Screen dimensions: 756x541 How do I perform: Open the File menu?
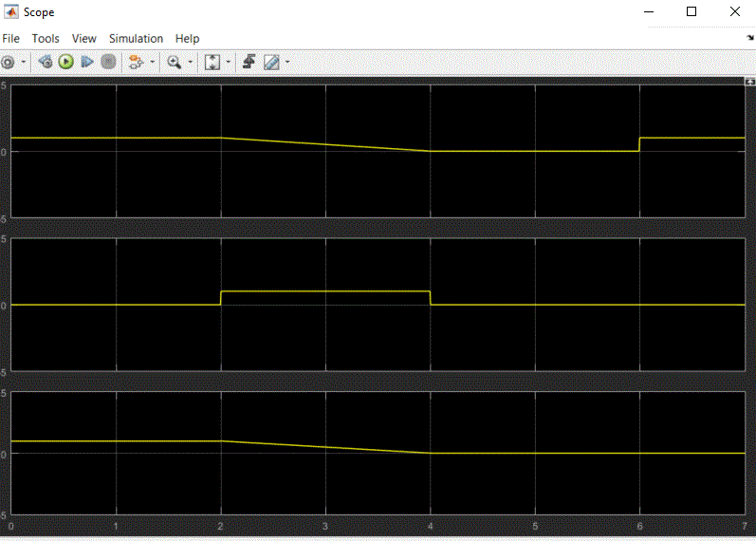[x=10, y=38]
